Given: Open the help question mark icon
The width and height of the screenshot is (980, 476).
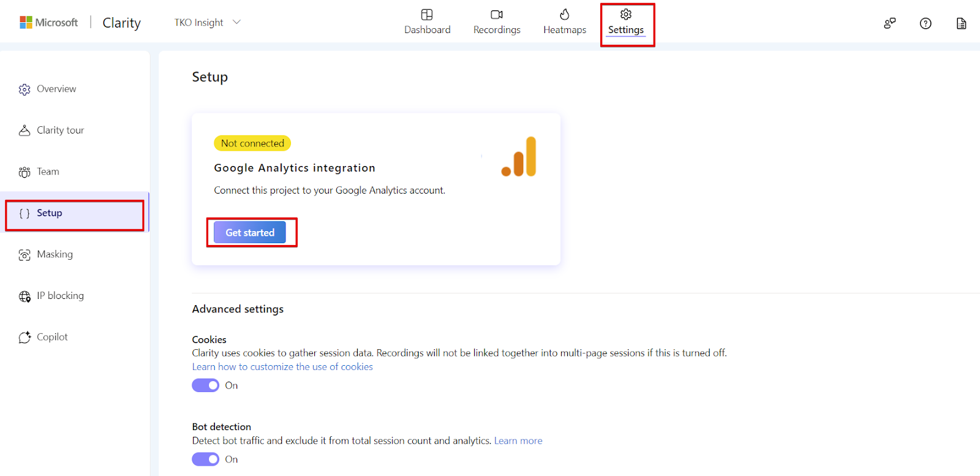Looking at the screenshot, I should click(925, 23).
